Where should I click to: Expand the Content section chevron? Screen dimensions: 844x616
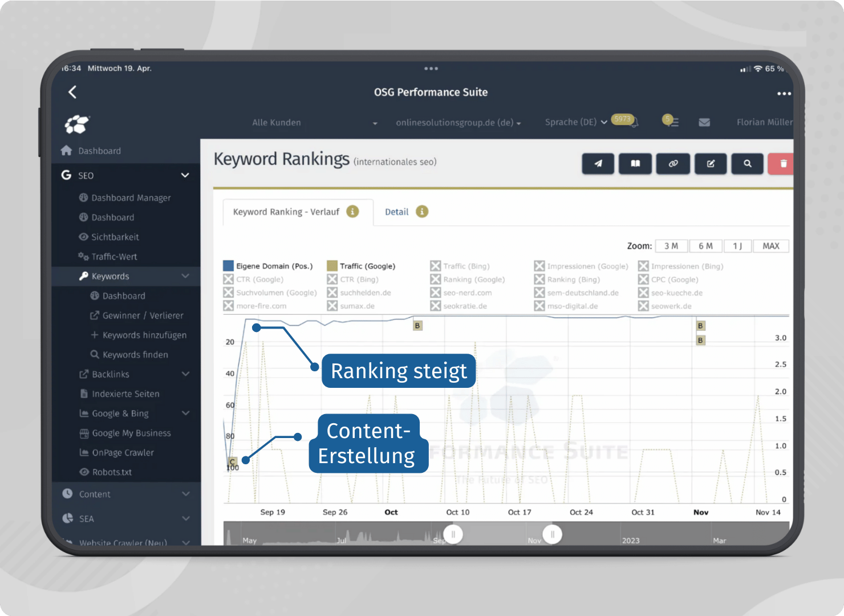pos(185,494)
